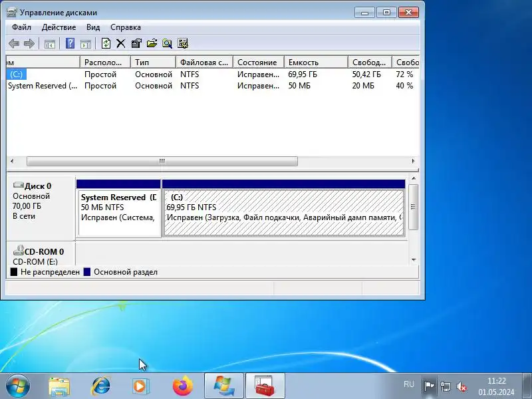Sort by the Емкость column header
Screen dimensions: 532x399
tap(316, 62)
